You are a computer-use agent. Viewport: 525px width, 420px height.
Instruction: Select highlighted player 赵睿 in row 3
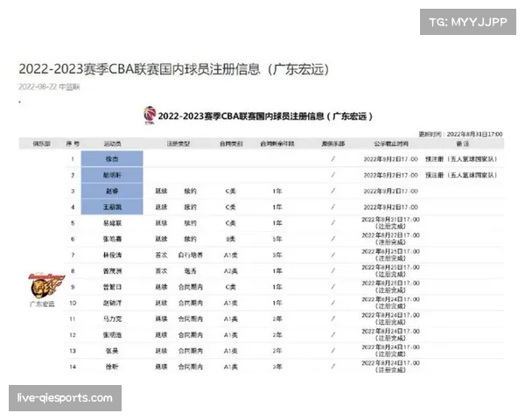(112, 191)
